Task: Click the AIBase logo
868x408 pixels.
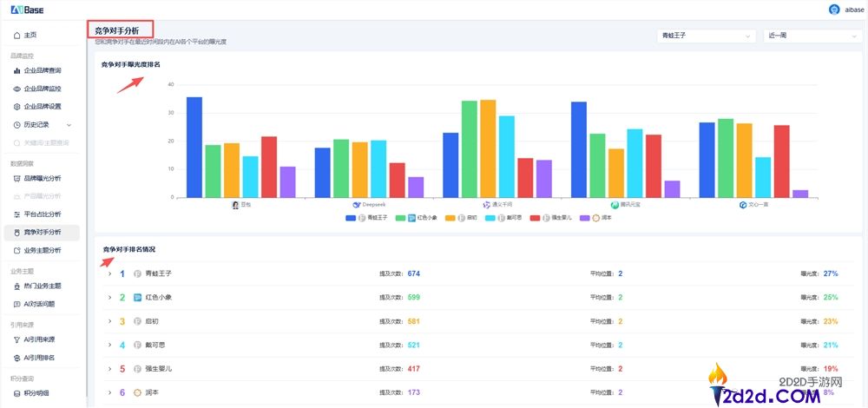Action: pyautogui.click(x=26, y=10)
